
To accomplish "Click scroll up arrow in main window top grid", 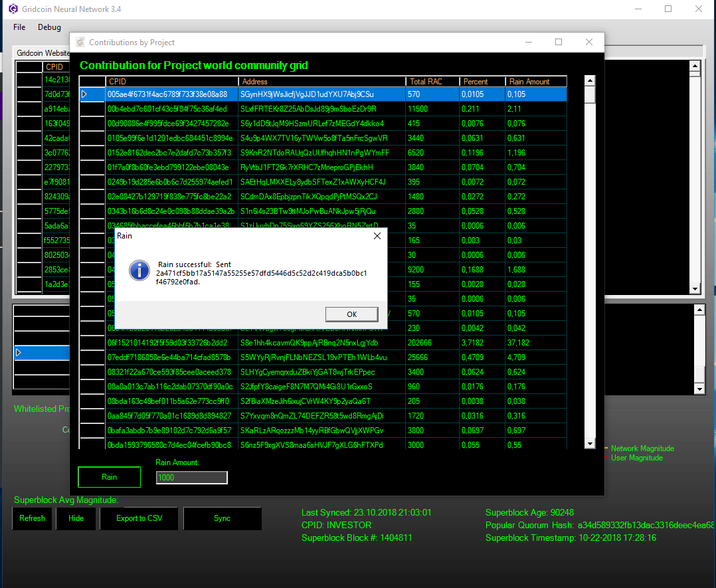I will [695, 66].
